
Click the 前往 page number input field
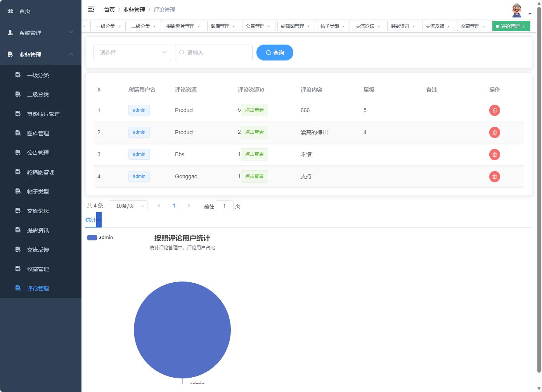click(225, 206)
